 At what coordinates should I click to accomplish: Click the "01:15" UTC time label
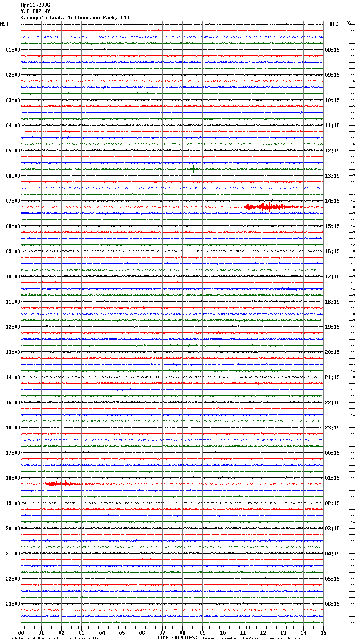(332, 478)
